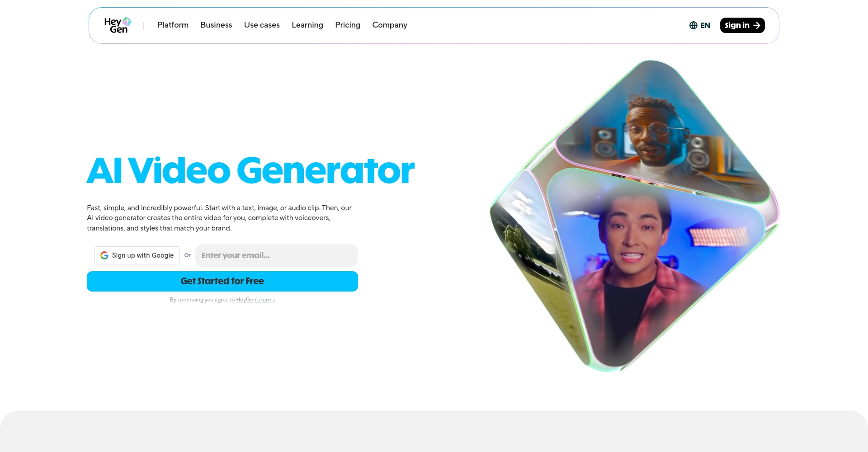
Task: Click the HeyGen logo
Action: coord(118,25)
